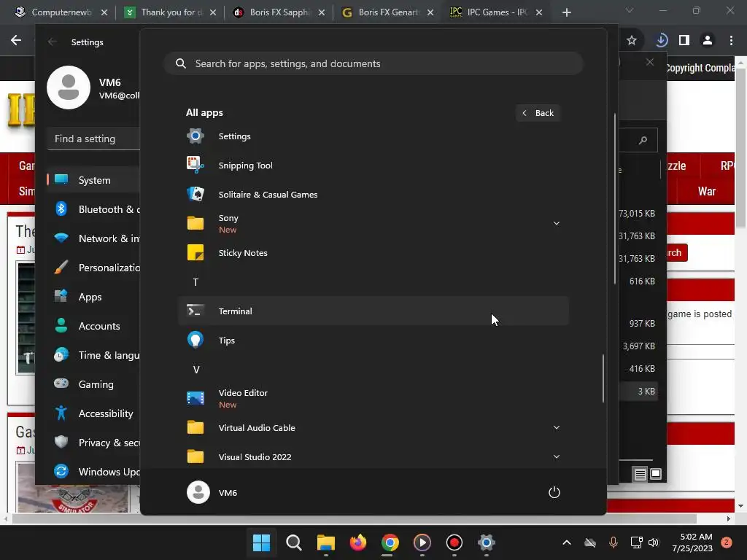This screenshot has height=560, width=747.
Task: Open Accessibility settings category
Action: 93,413
